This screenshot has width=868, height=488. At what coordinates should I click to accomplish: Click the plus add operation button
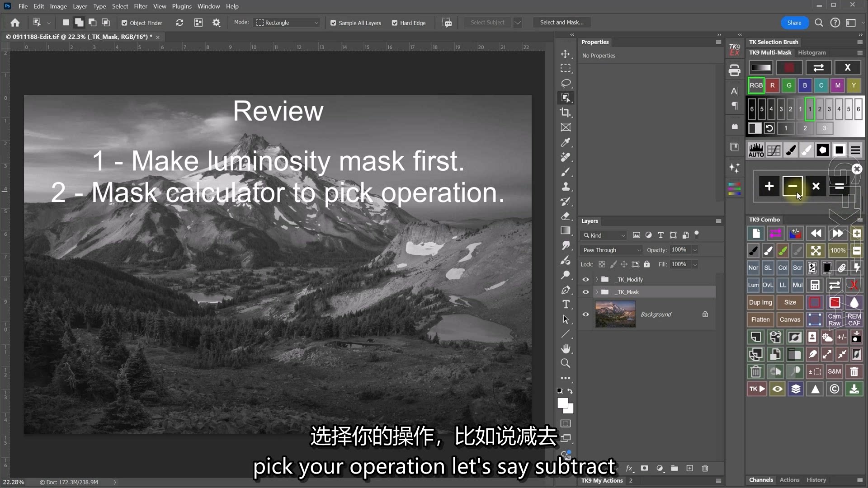click(769, 186)
